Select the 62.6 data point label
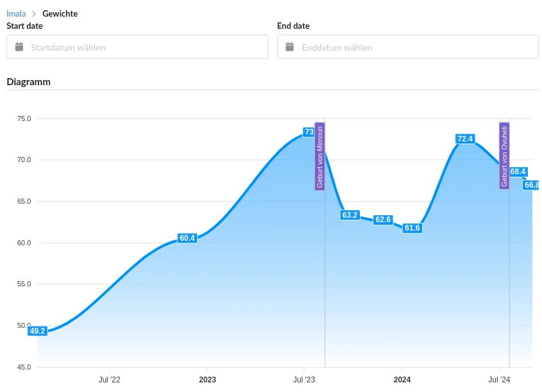Viewport: 542px width, 392px height. coord(383,220)
